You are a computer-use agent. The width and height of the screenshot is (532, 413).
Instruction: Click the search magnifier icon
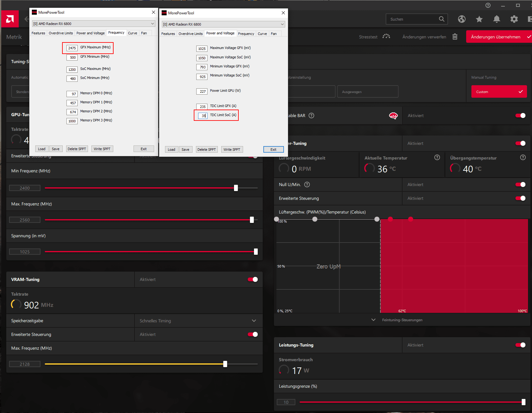point(442,19)
